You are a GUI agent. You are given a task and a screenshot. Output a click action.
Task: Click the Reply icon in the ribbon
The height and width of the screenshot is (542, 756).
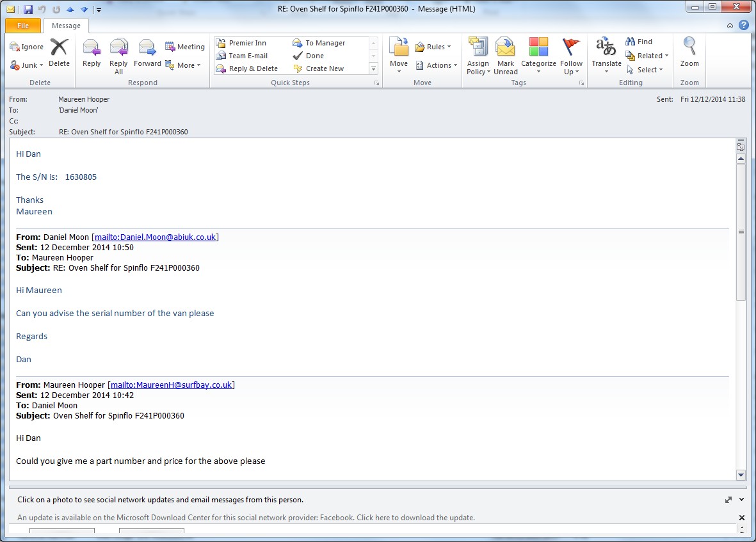click(x=92, y=52)
